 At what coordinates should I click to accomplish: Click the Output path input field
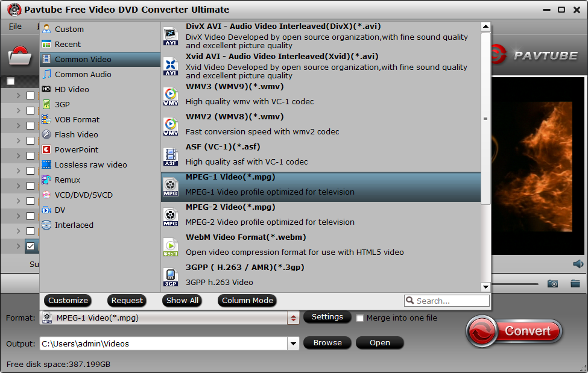pyautogui.click(x=164, y=343)
